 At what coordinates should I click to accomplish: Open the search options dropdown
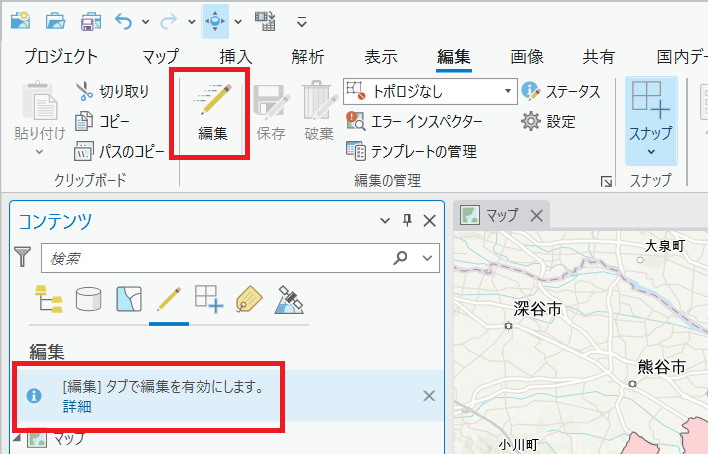(427, 258)
